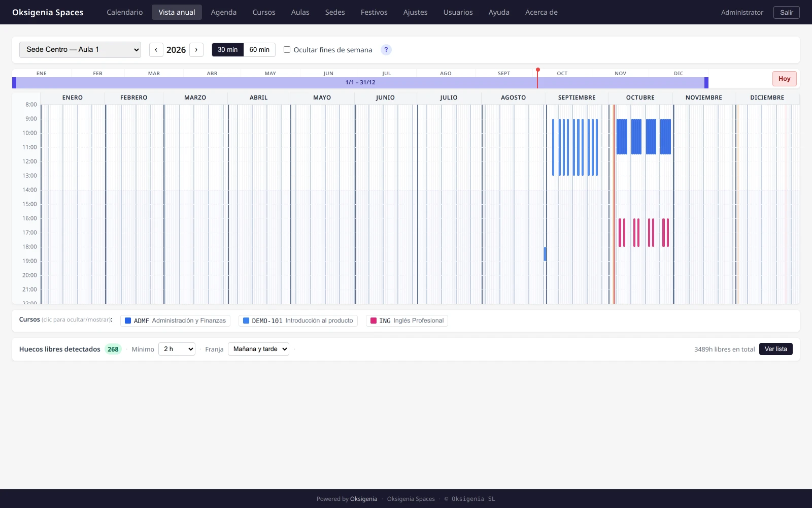Screen dimensions: 812x508
Task: Switch to Vista anual tab
Action: 177,12
